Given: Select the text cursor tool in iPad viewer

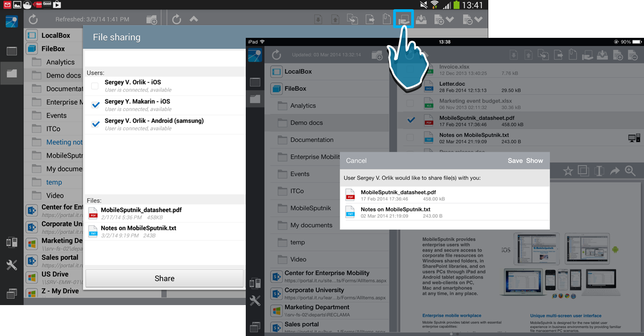Looking at the screenshot, I should [599, 171].
